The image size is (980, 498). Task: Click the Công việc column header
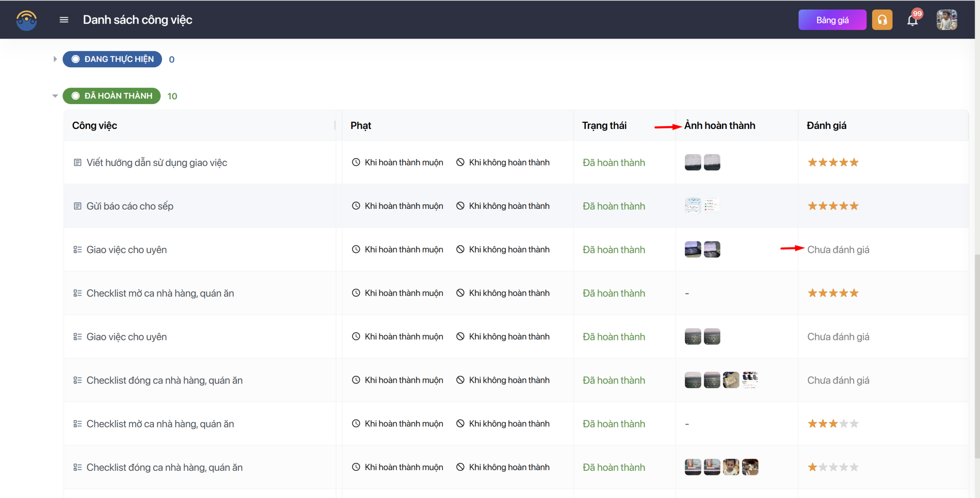[x=95, y=125]
